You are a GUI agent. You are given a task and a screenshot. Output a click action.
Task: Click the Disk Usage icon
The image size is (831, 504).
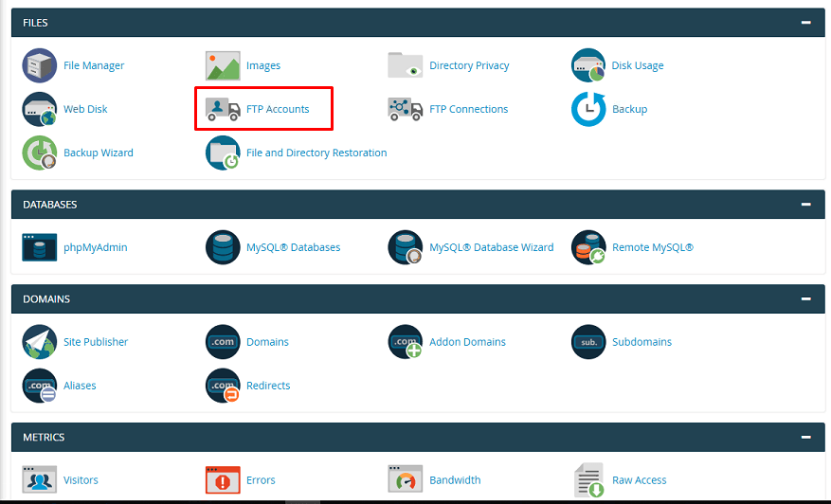588,65
